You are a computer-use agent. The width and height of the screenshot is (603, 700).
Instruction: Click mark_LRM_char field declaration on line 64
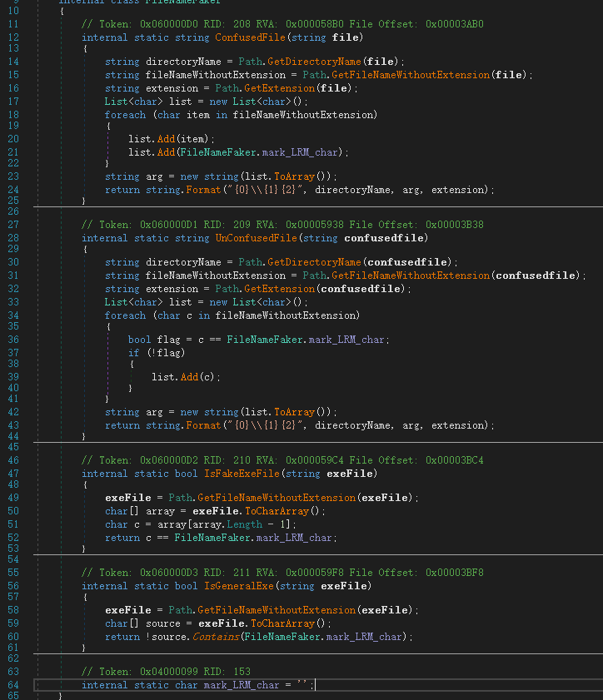coord(242,685)
